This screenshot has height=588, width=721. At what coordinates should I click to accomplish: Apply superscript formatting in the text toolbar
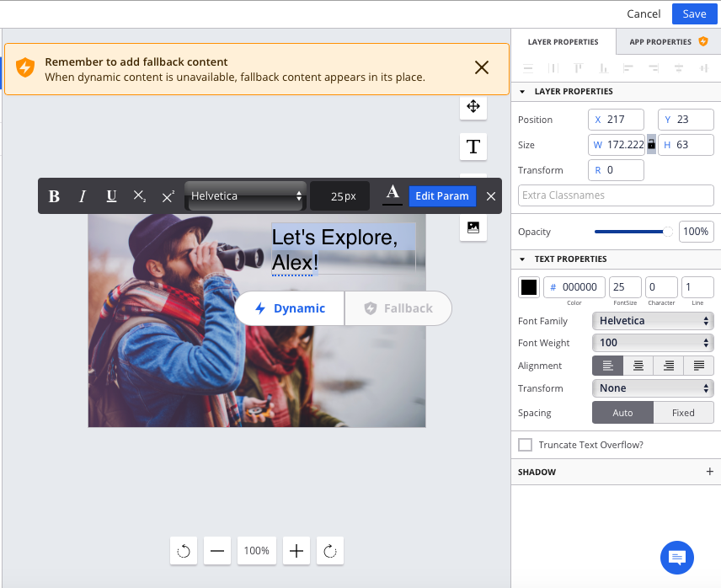coord(168,195)
